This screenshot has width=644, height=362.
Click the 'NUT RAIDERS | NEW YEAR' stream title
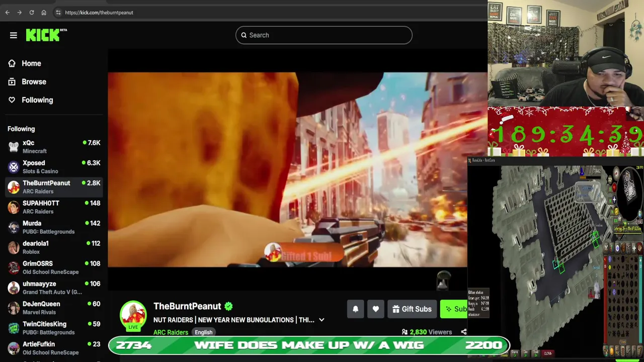coord(234,320)
